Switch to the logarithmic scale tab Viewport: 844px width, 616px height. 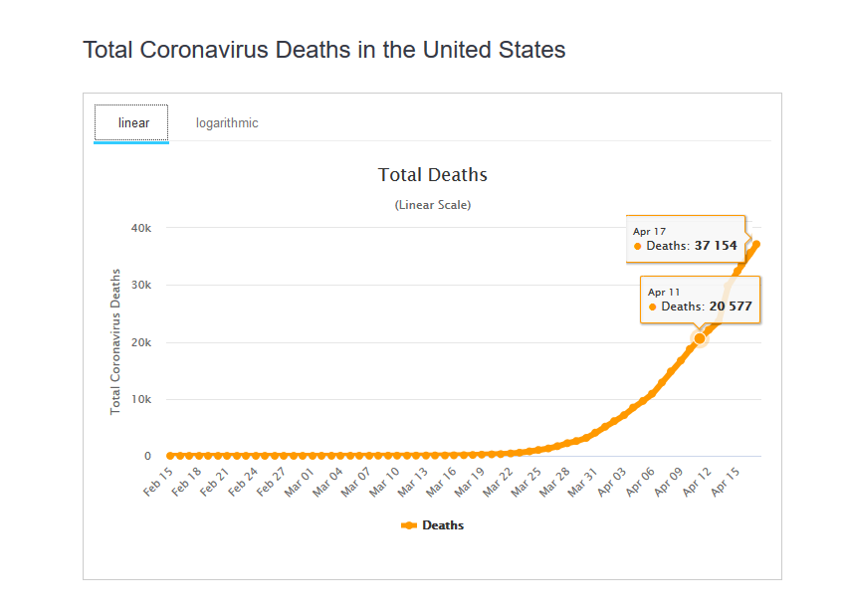[227, 123]
